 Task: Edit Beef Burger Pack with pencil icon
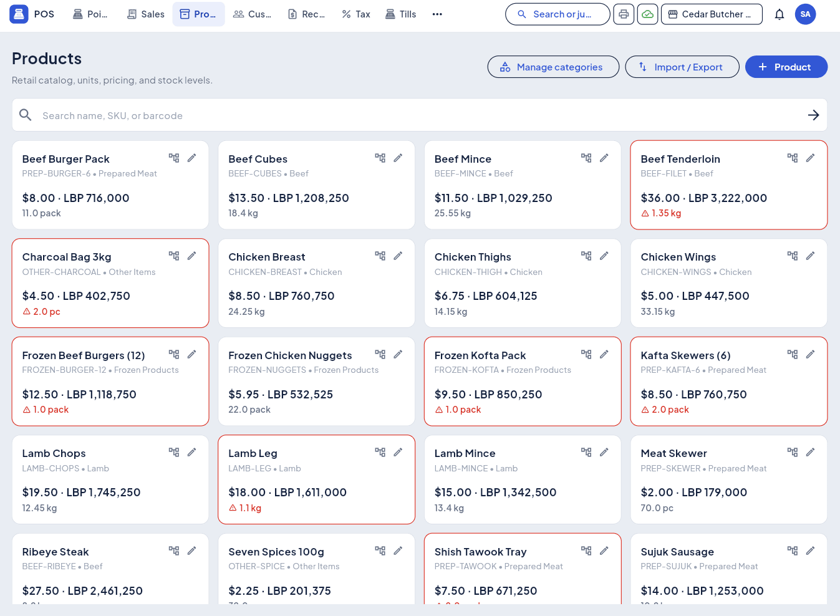click(x=192, y=158)
